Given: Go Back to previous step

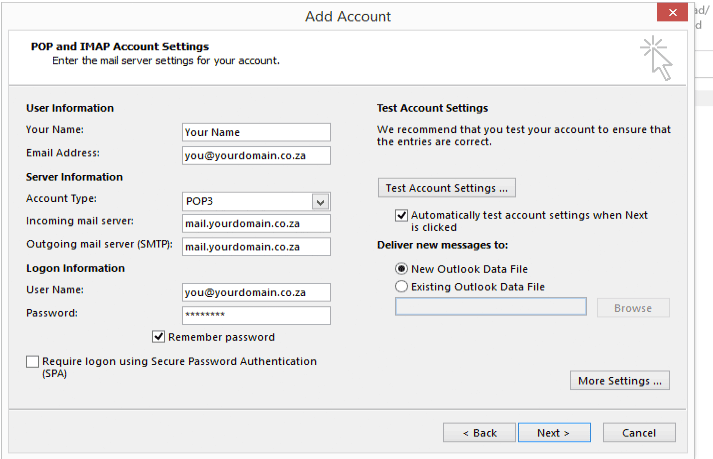Looking at the screenshot, I should (x=479, y=433).
